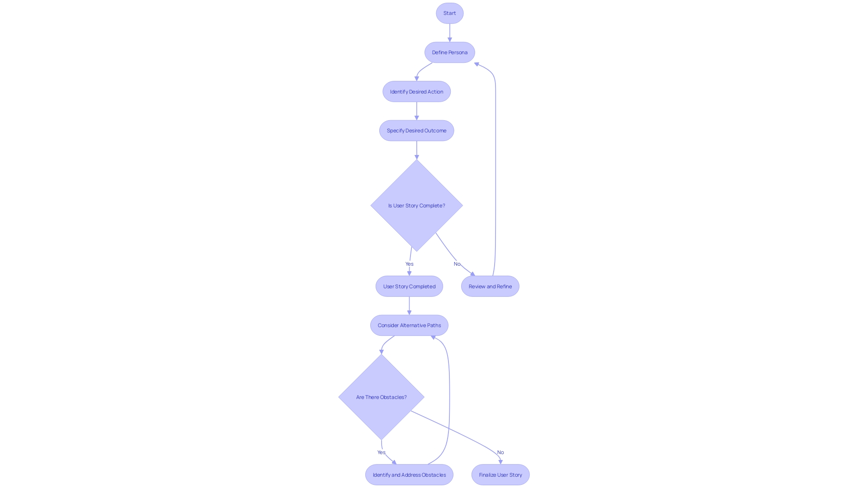Select the Finalize User Story node

click(500, 475)
